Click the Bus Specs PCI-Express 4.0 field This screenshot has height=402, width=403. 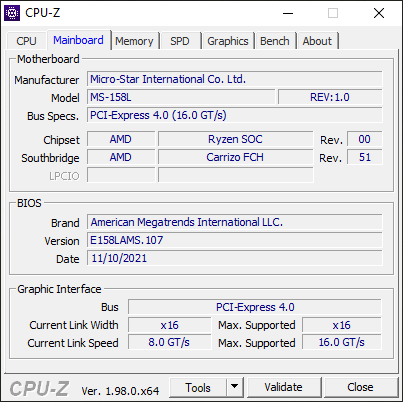tap(235, 115)
